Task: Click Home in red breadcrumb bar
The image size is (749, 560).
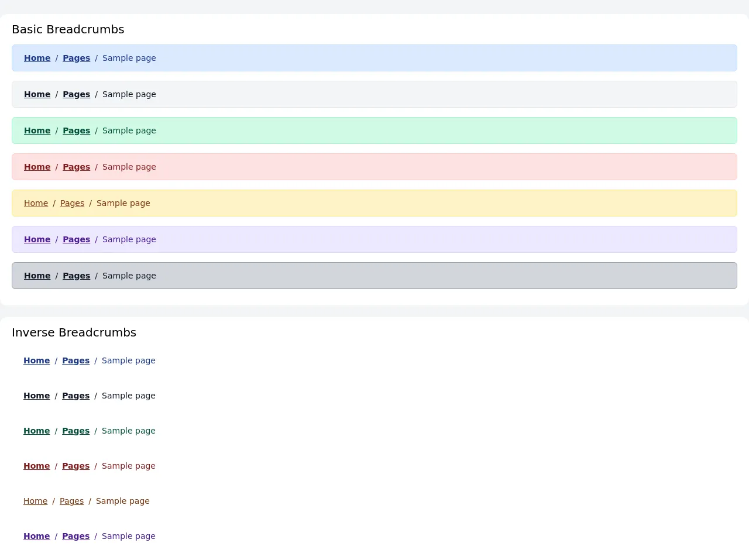Action: 37,167
